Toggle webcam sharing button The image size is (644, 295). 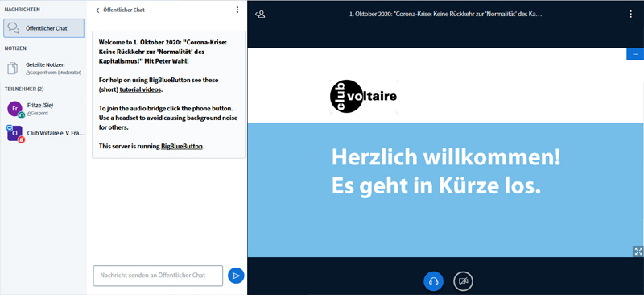pyautogui.click(x=464, y=281)
